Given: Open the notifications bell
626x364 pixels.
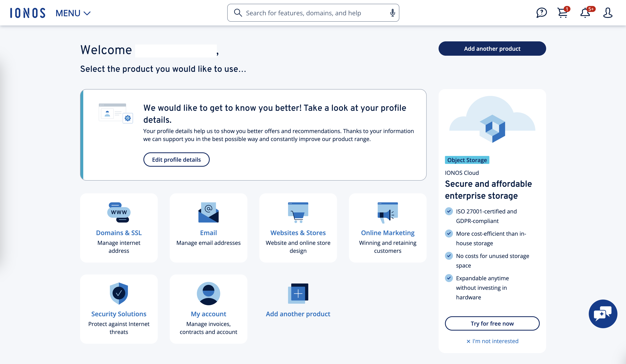Looking at the screenshot, I should (586, 13).
